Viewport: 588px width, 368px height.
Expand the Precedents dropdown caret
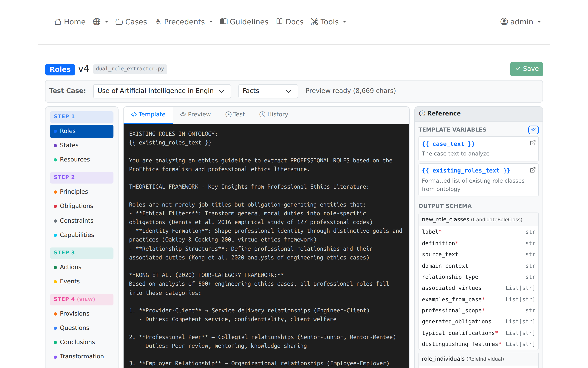[x=211, y=22]
